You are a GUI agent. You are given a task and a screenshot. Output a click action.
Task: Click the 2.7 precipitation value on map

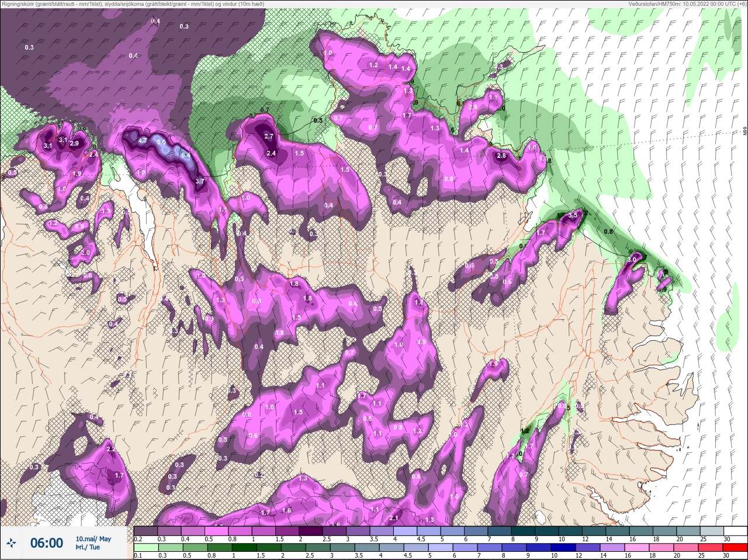269,136
